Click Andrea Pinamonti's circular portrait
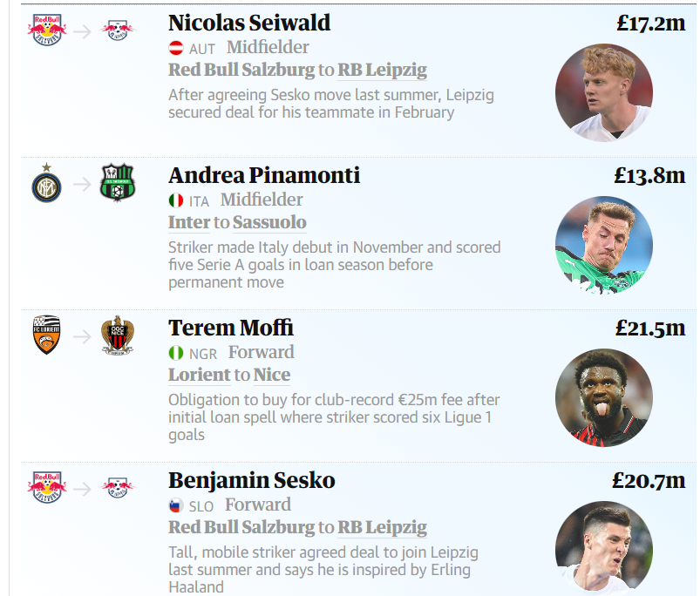The width and height of the screenshot is (700, 596). [x=604, y=246]
